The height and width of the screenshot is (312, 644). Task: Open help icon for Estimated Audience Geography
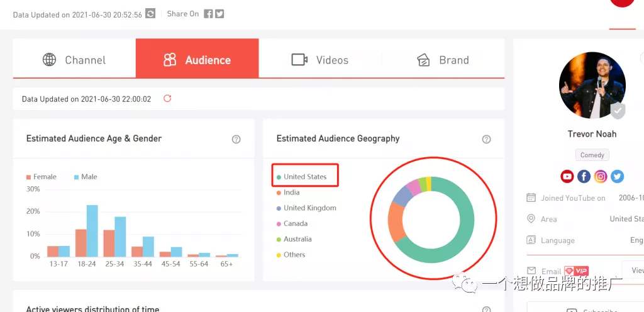tap(486, 139)
